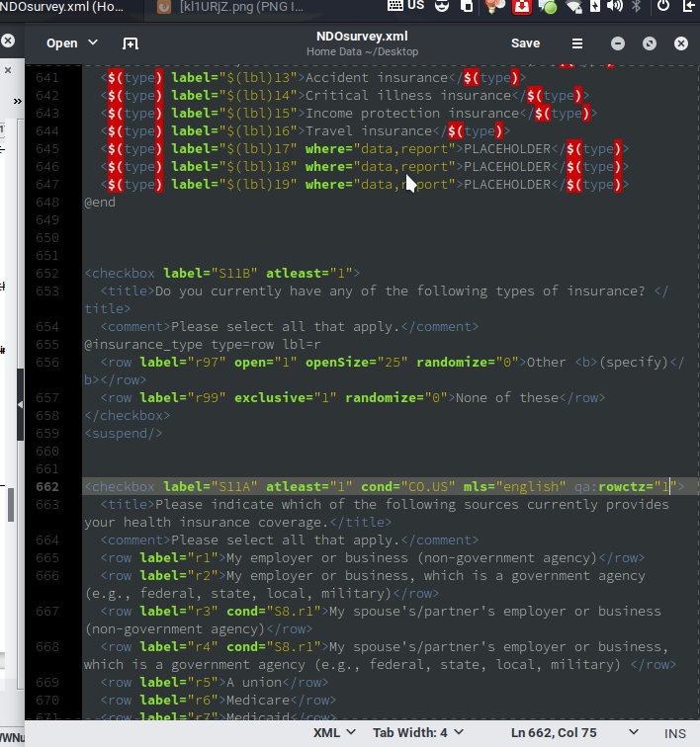Click exclusive="1" attribute on line 657
The image size is (700, 747).
285,397
